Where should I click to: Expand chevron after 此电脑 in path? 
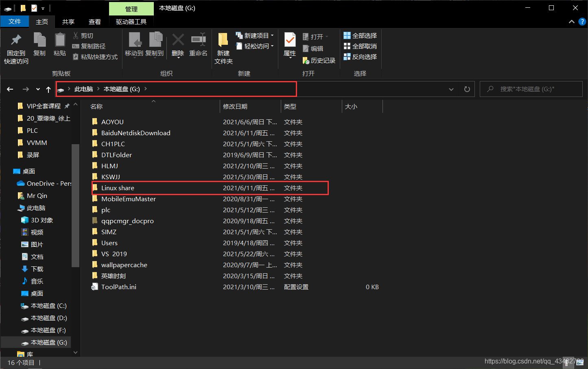point(98,89)
